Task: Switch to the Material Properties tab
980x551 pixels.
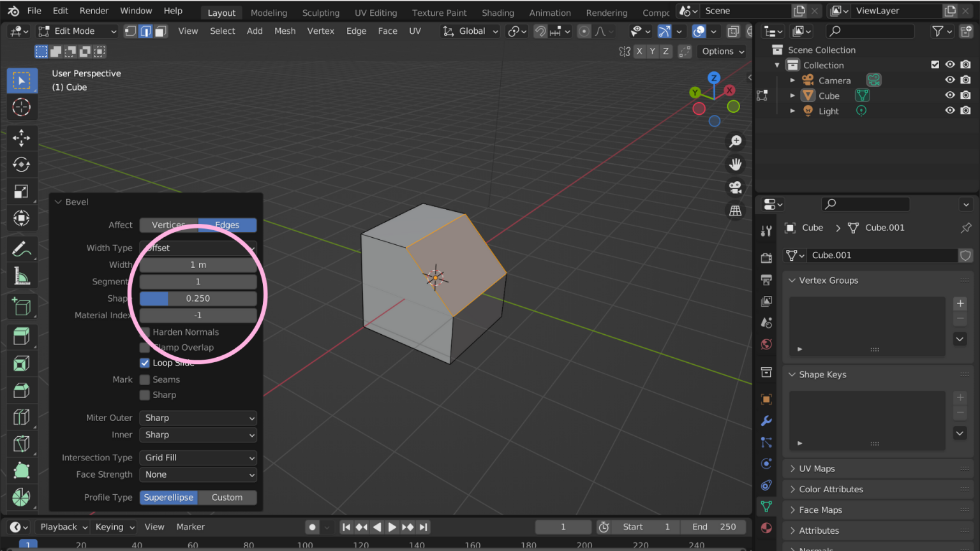Action: pos(766,528)
